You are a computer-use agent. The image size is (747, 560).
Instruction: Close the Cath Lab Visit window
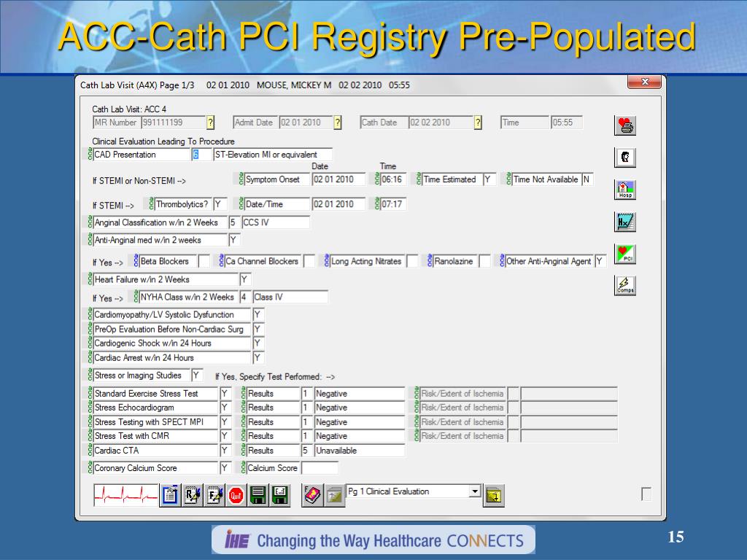click(x=644, y=82)
